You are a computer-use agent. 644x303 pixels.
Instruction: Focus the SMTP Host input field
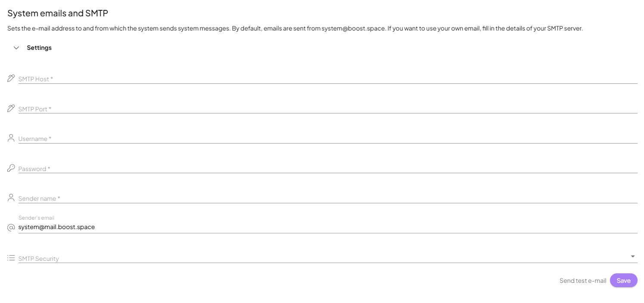(x=327, y=79)
